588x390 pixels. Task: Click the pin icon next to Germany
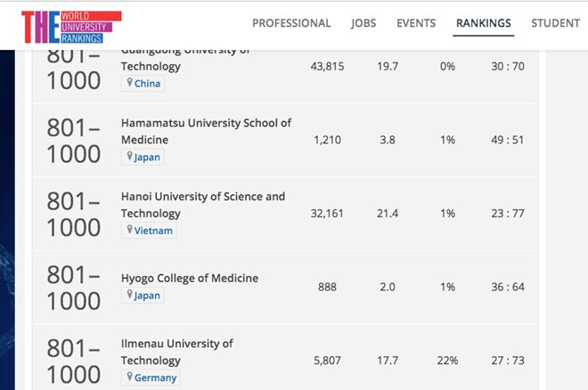pyautogui.click(x=130, y=378)
